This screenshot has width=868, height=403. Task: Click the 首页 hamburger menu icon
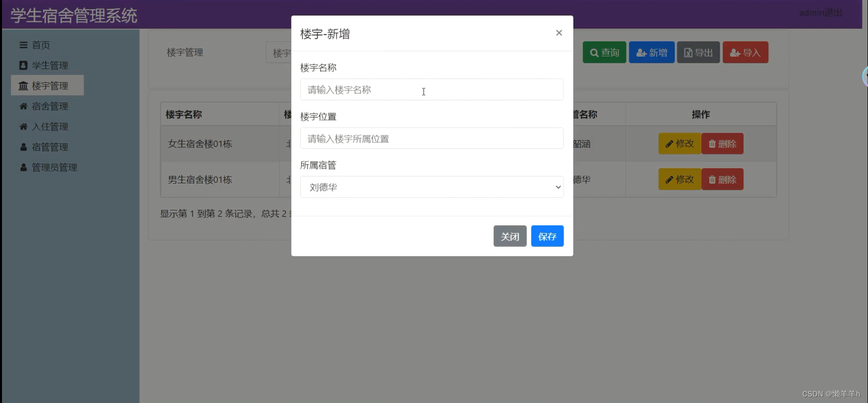click(x=23, y=45)
